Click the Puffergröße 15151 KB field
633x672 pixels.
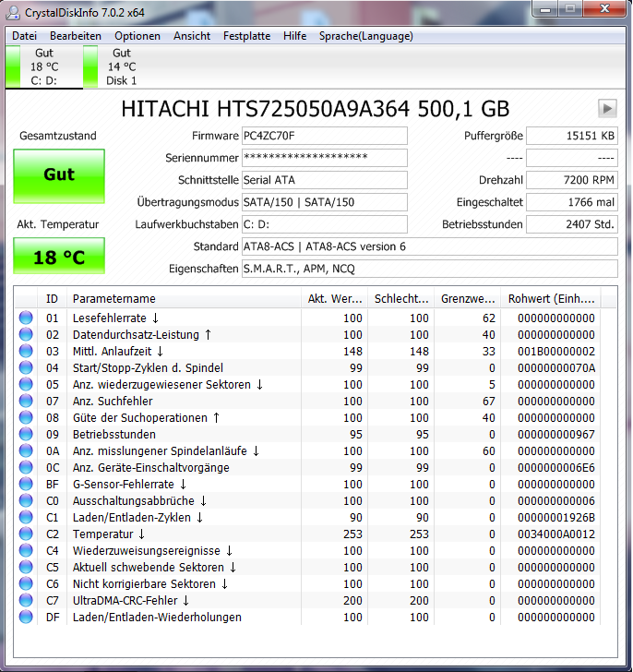coord(572,136)
